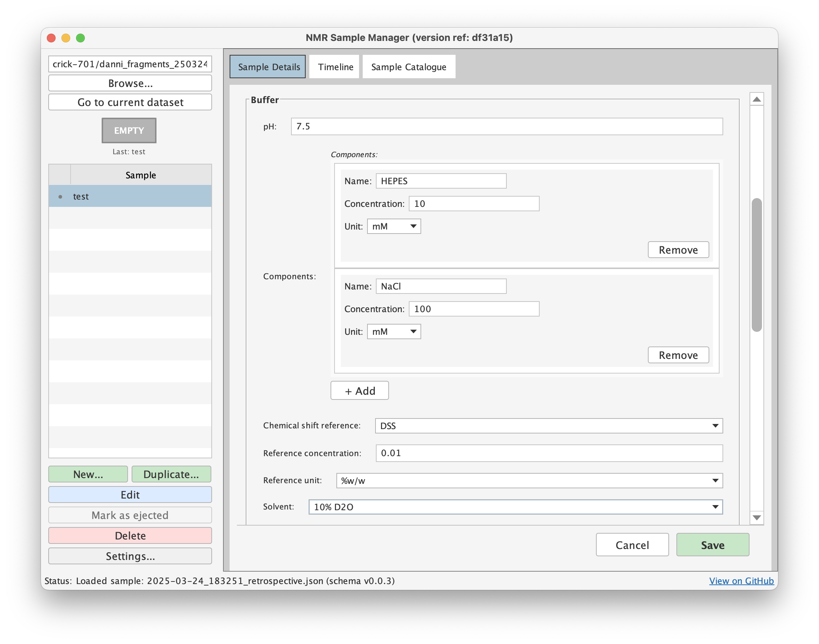The image size is (819, 644).
Task: Create a new sample with New
Action: [88, 474]
